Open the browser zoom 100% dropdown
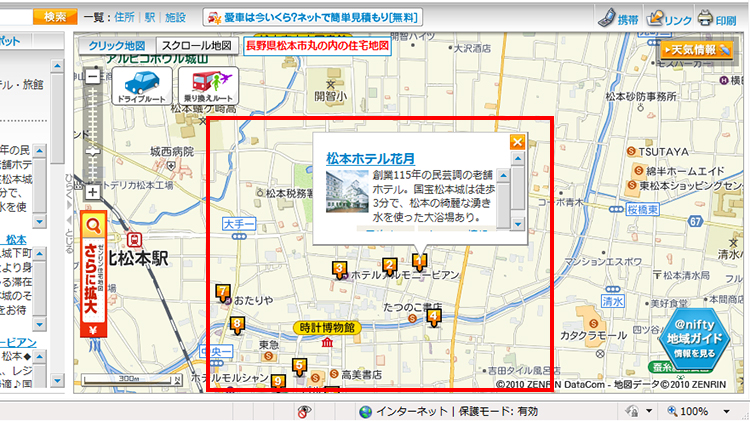The height and width of the screenshot is (421, 750). click(726, 411)
